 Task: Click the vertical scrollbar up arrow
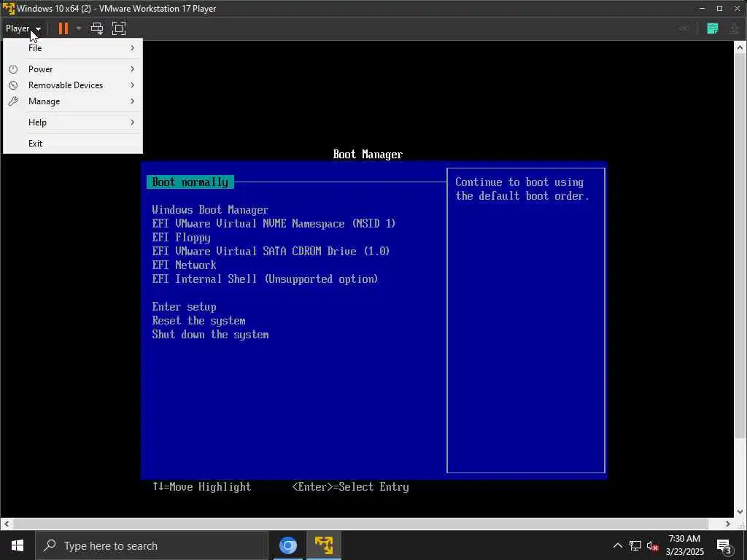(740, 47)
